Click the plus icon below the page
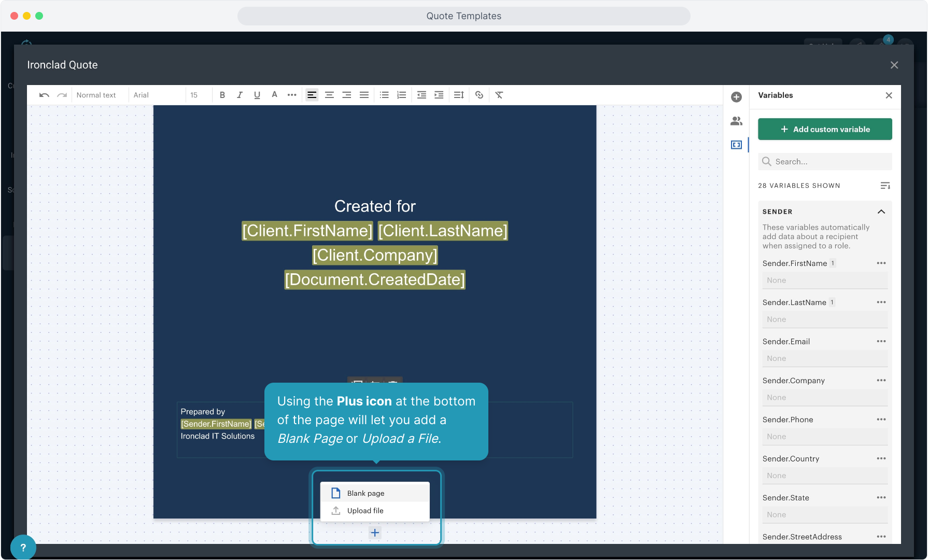 pos(375,533)
